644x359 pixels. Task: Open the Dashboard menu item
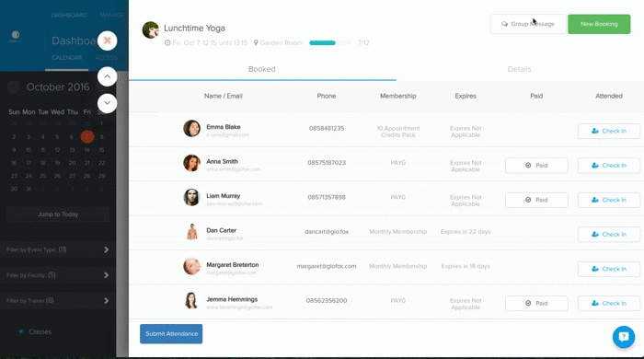click(x=69, y=16)
